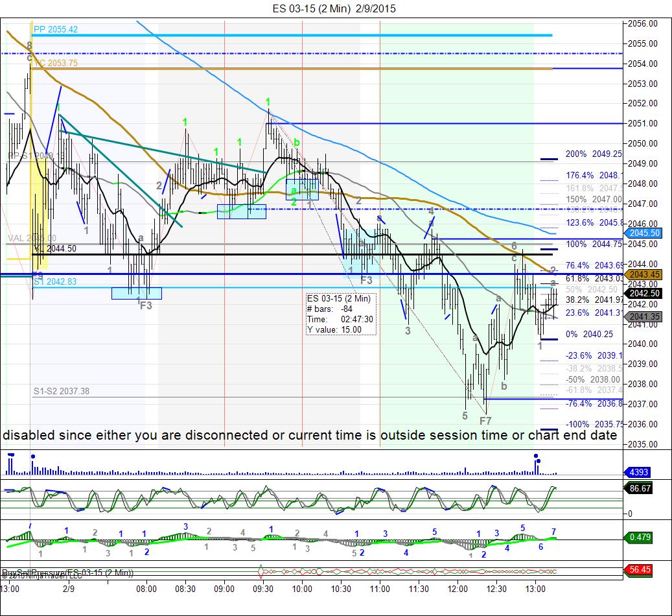
Task: Select the green 0.479 indicator marker
Action: click(x=638, y=537)
